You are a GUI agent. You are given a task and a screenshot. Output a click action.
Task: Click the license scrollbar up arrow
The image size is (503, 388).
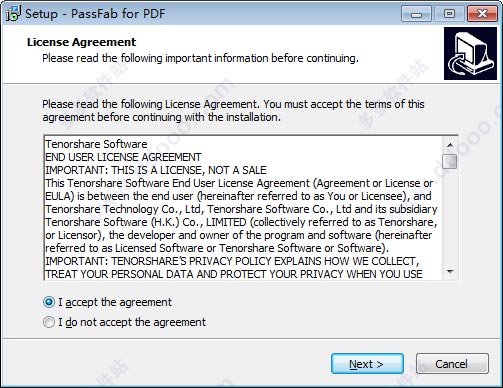(450, 145)
